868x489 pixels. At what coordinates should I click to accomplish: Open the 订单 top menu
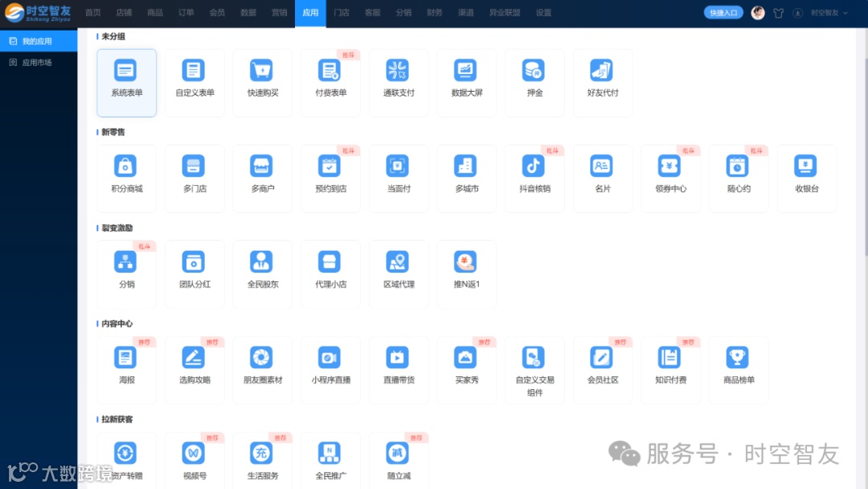pos(186,13)
